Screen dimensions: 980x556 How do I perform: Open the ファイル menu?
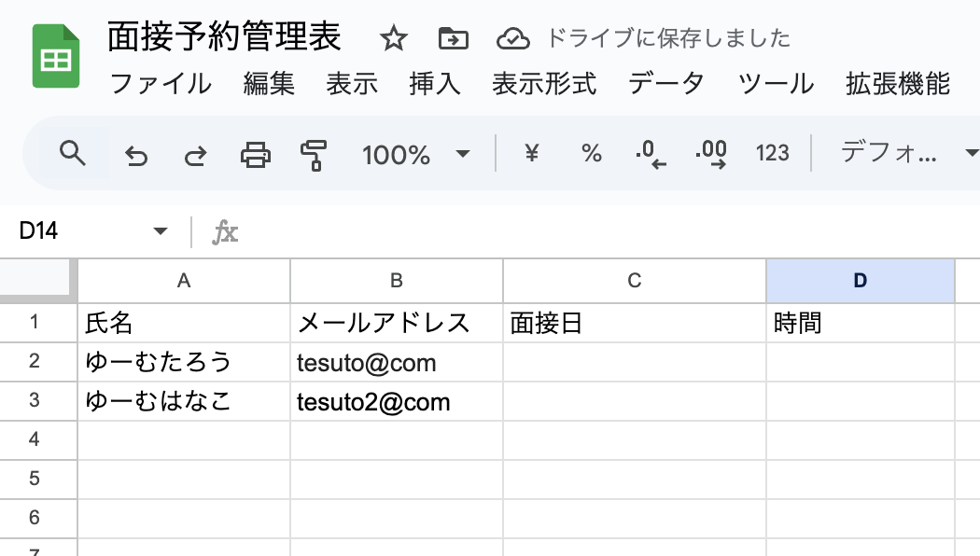click(161, 84)
